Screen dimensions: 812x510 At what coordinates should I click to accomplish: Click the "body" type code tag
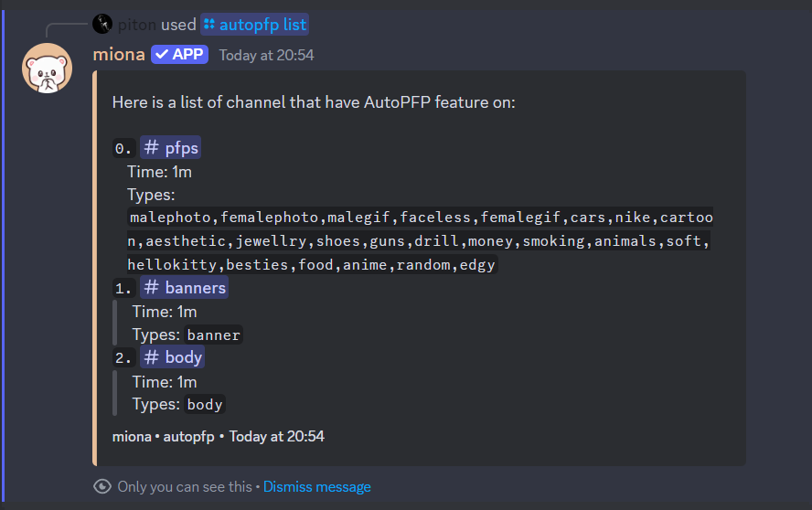(x=205, y=404)
